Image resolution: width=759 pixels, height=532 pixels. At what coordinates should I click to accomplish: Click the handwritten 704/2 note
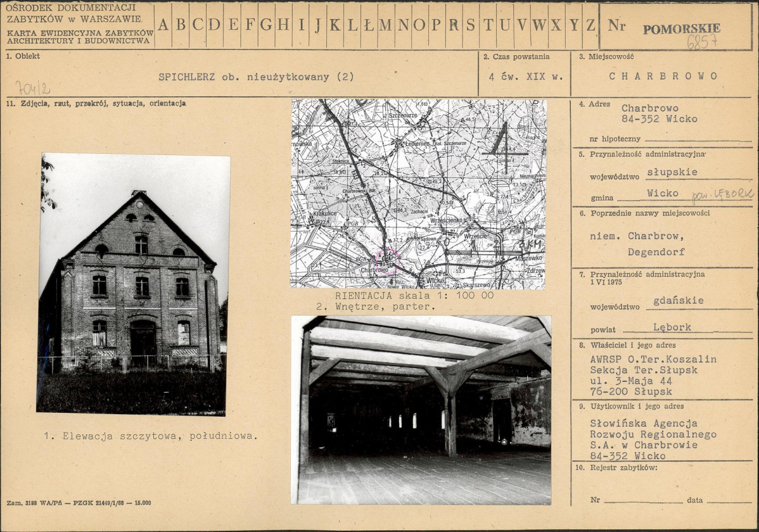click(32, 87)
